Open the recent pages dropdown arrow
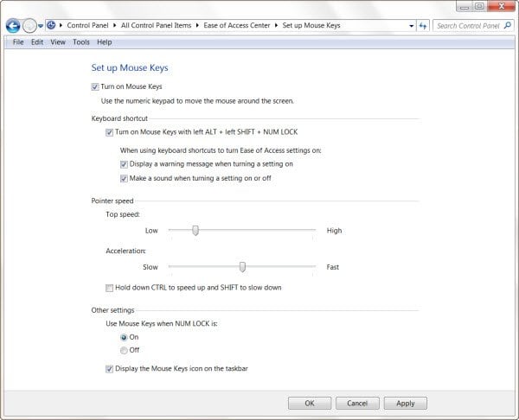519x420 pixels. pyautogui.click(x=41, y=25)
